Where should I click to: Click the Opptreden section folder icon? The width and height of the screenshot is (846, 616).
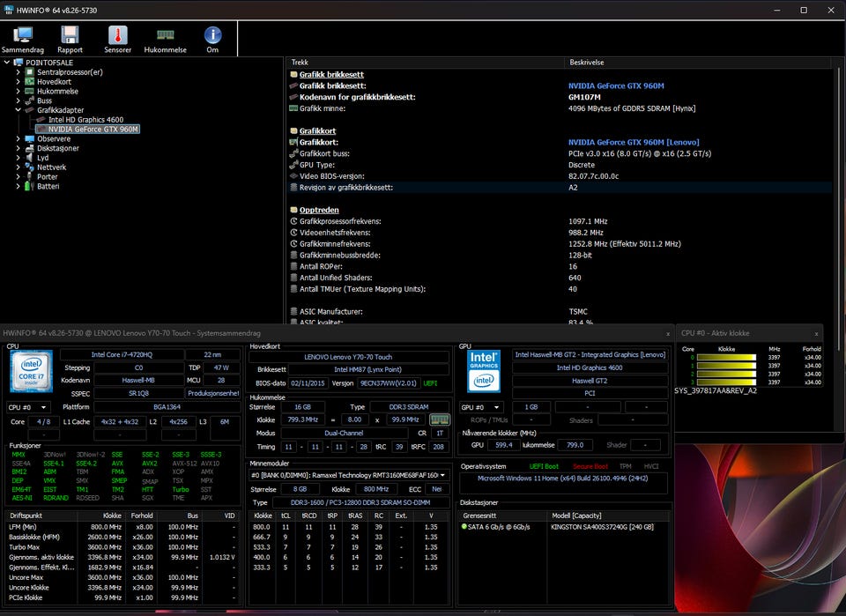point(294,210)
